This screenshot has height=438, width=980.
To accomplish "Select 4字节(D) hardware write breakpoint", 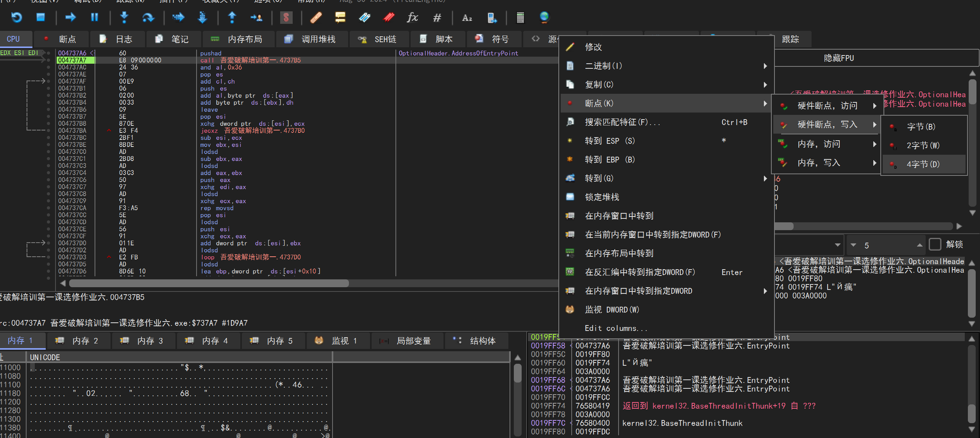I will point(924,164).
